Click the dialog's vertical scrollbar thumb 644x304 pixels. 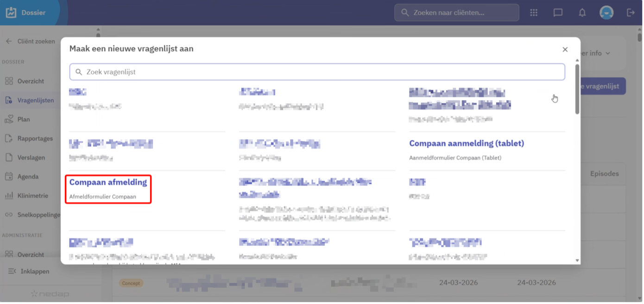tap(577, 89)
